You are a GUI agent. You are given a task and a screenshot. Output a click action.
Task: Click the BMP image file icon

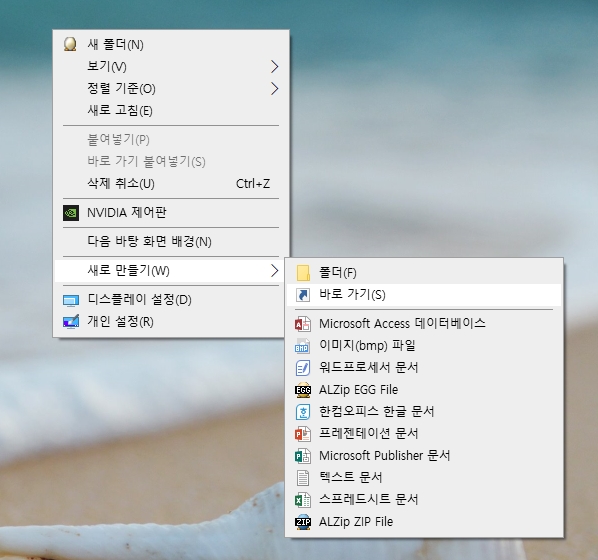click(x=302, y=346)
